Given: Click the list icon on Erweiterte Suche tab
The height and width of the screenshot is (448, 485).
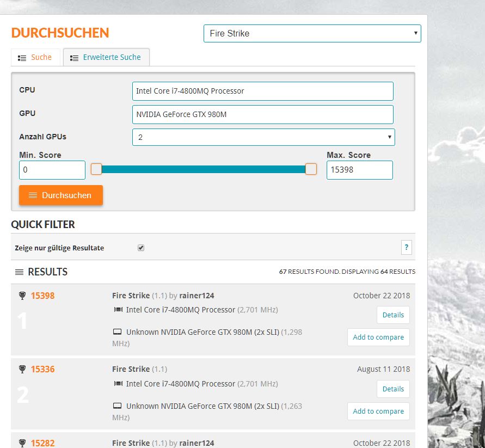Looking at the screenshot, I should point(74,58).
